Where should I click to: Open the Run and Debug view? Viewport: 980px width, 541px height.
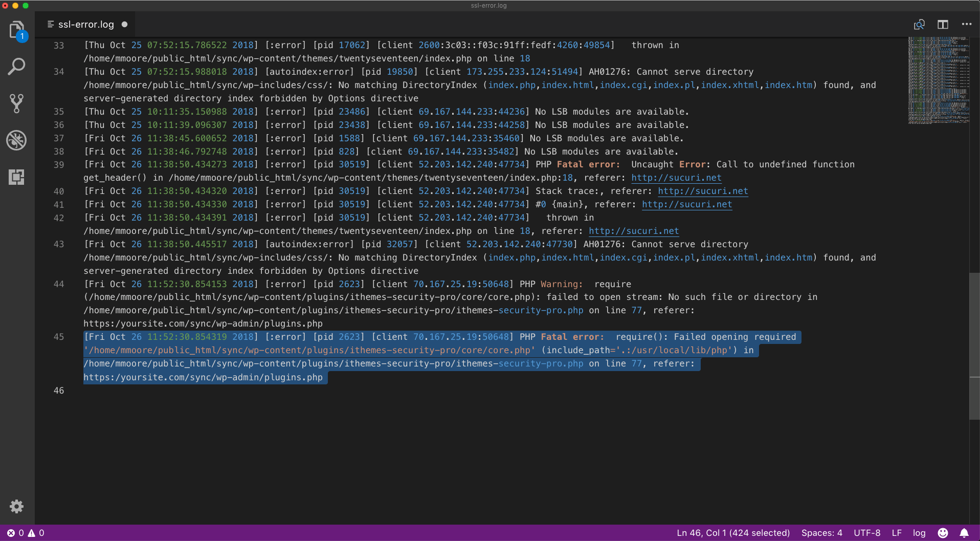17,140
